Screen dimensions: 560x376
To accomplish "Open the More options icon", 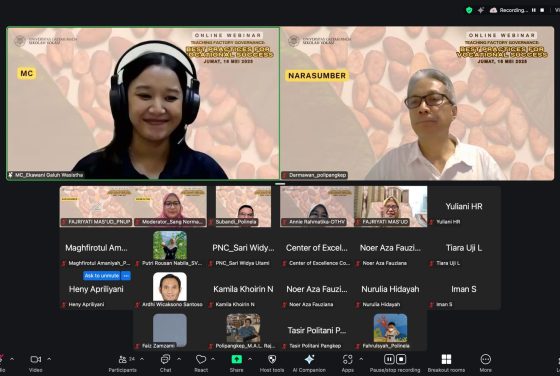I will click(486, 359).
